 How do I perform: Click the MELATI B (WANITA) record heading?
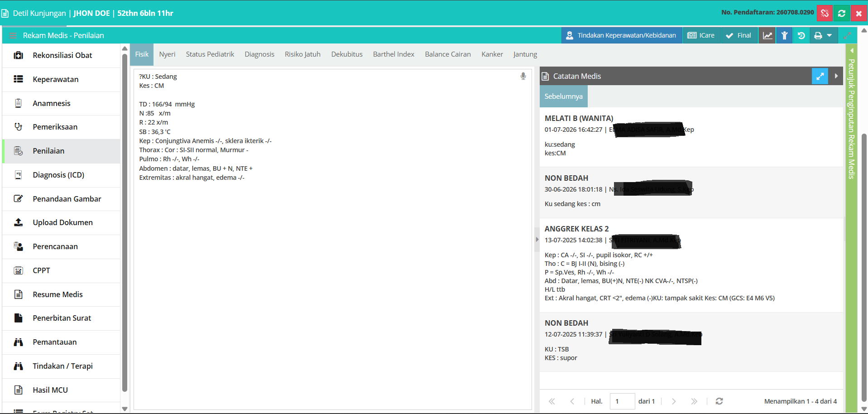tap(579, 118)
